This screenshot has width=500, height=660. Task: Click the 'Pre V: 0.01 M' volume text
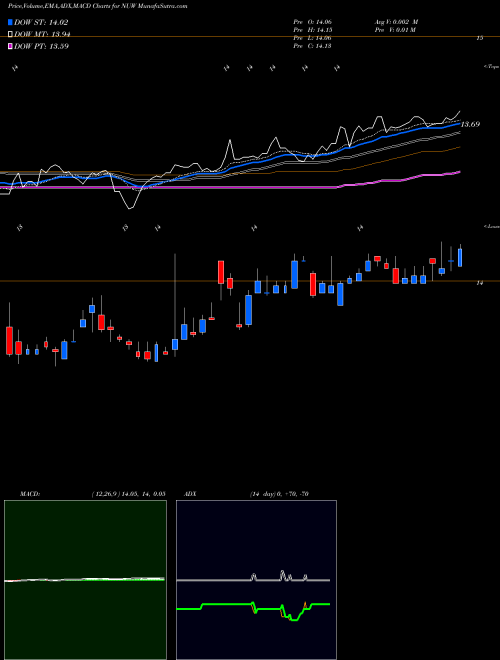(395, 30)
